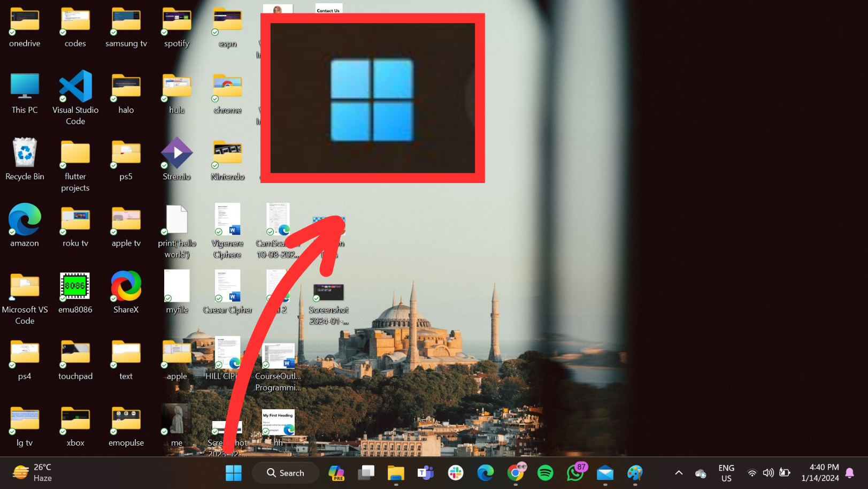Viewport: 868px width, 489px height.
Task: Select the Visual Studio Code desktop shortcut
Action: click(75, 98)
